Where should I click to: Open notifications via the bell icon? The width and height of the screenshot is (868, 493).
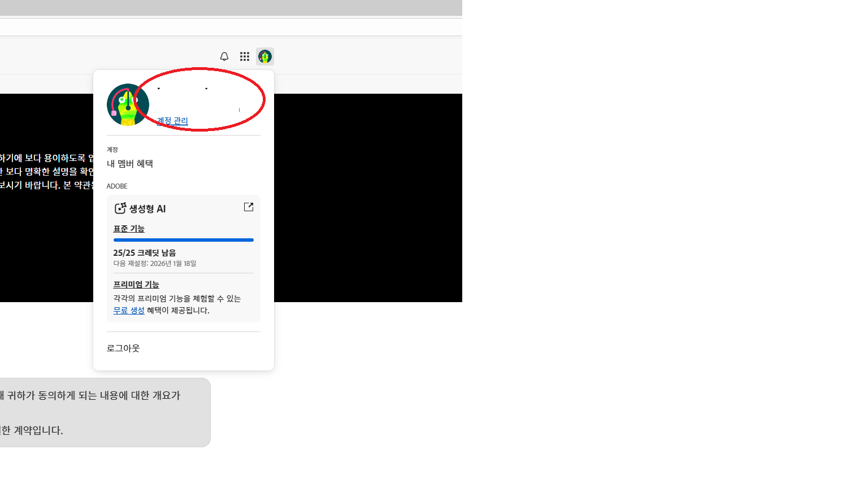click(x=224, y=56)
